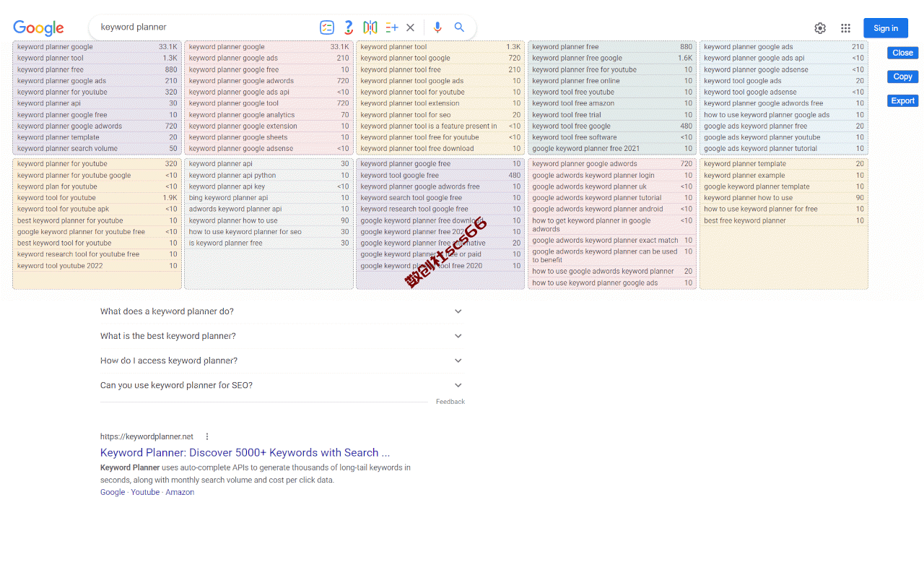Viewport: 924px width, 578px height.
Task: Select "google adwords keyword planner exact match" row
Action: tap(612, 241)
